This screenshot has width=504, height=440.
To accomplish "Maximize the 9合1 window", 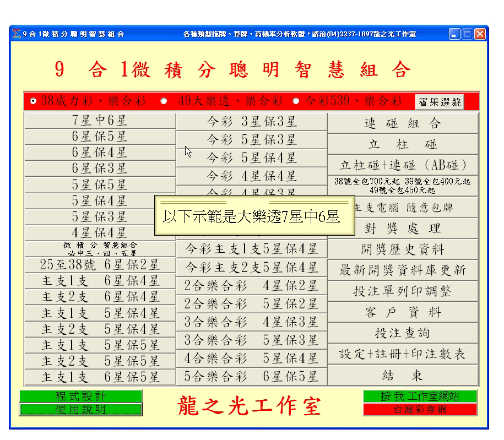I will [467, 34].
